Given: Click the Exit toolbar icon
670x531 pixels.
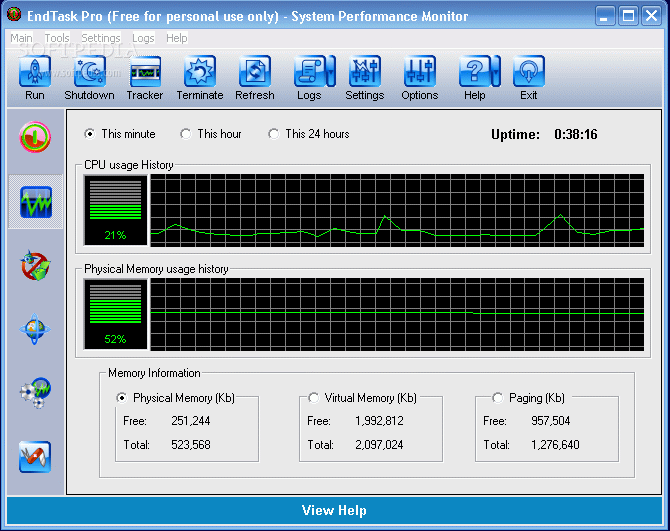Looking at the screenshot, I should point(529,71).
